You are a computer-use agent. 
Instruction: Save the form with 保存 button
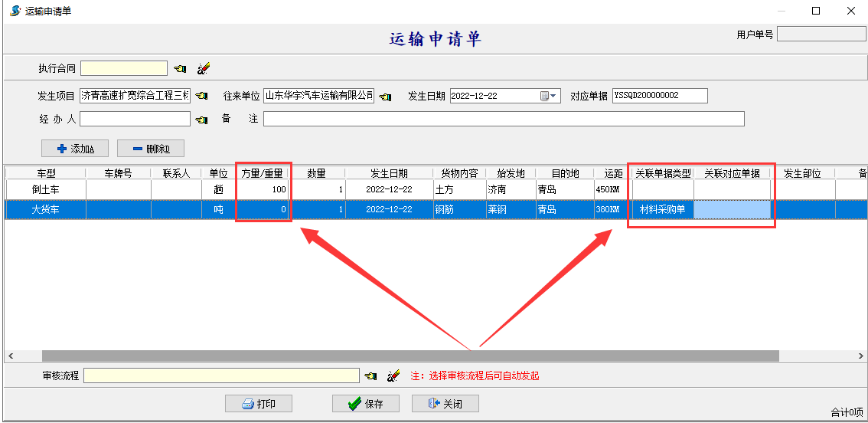365,404
